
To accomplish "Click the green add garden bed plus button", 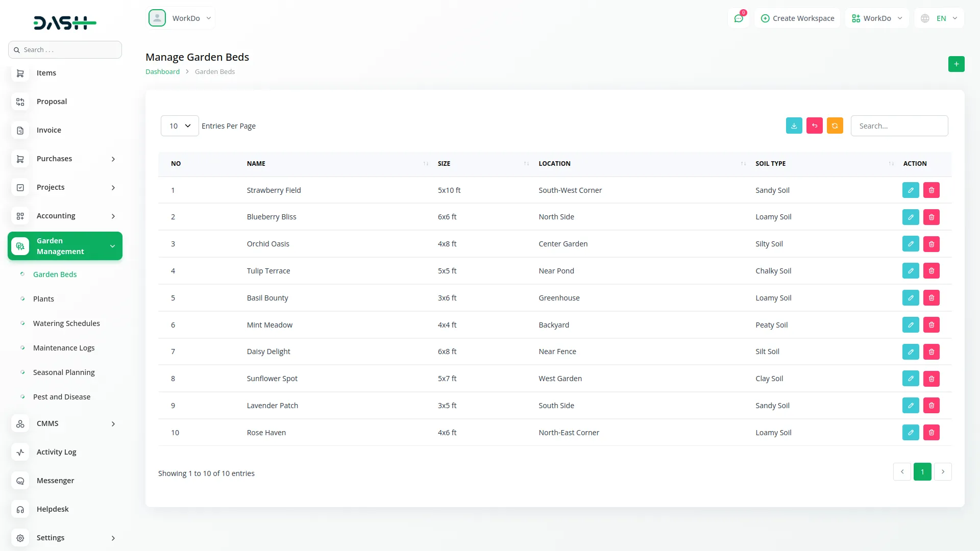I will [x=956, y=64].
